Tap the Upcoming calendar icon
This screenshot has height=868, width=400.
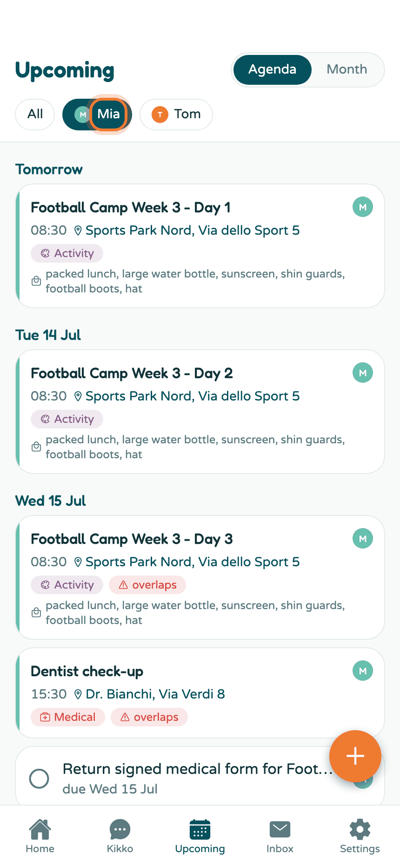pyautogui.click(x=200, y=829)
